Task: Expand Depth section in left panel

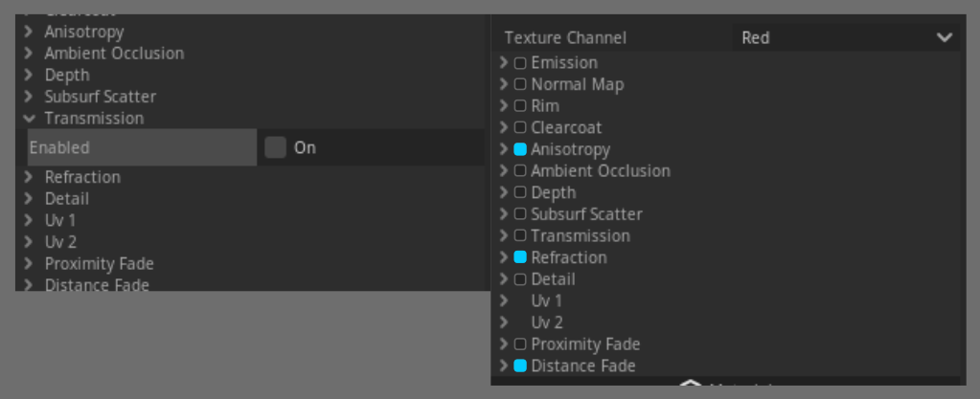Action: pyautogui.click(x=28, y=75)
